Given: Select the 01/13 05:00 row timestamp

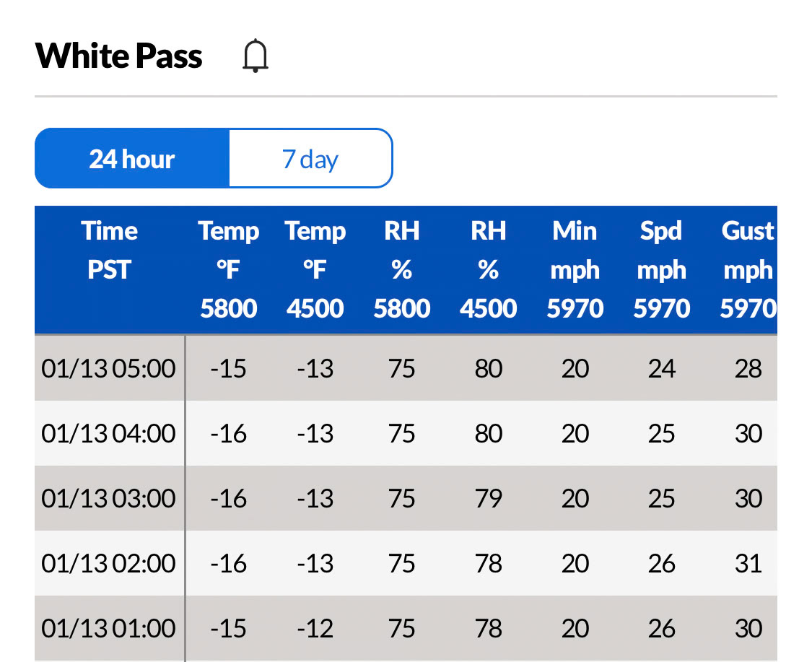Looking at the screenshot, I should [109, 368].
